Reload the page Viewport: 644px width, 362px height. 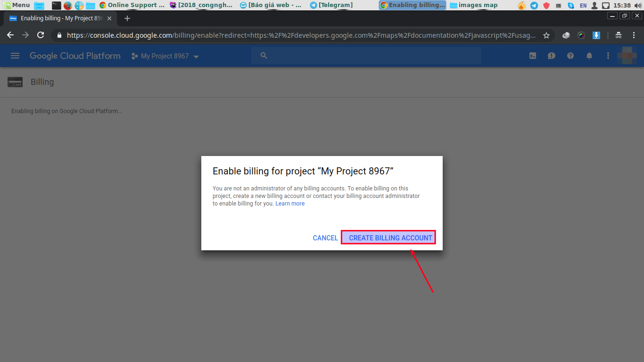41,35
